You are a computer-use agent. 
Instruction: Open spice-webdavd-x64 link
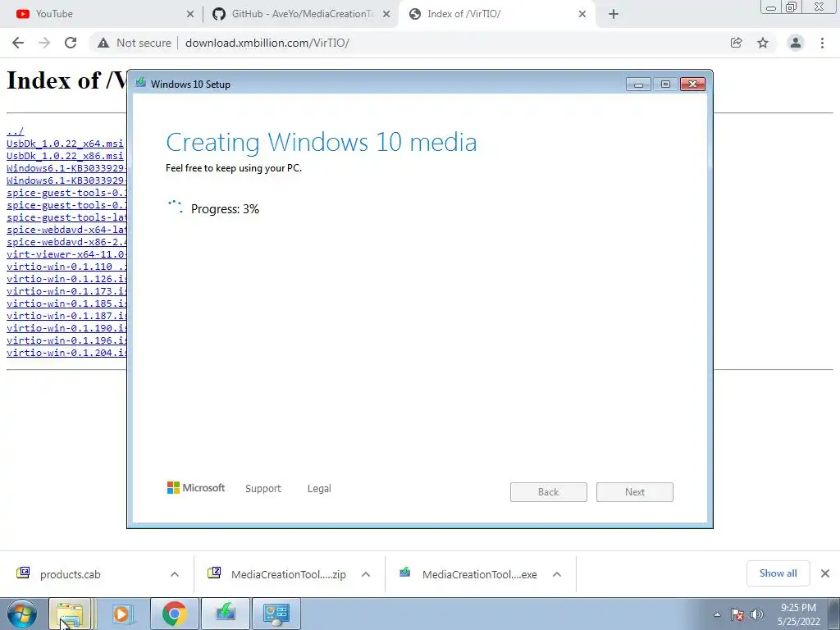click(66, 230)
